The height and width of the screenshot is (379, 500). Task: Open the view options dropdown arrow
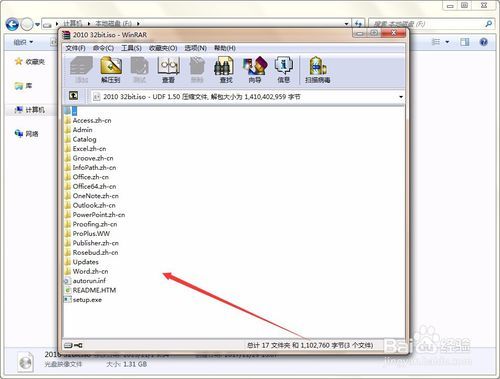447,42
